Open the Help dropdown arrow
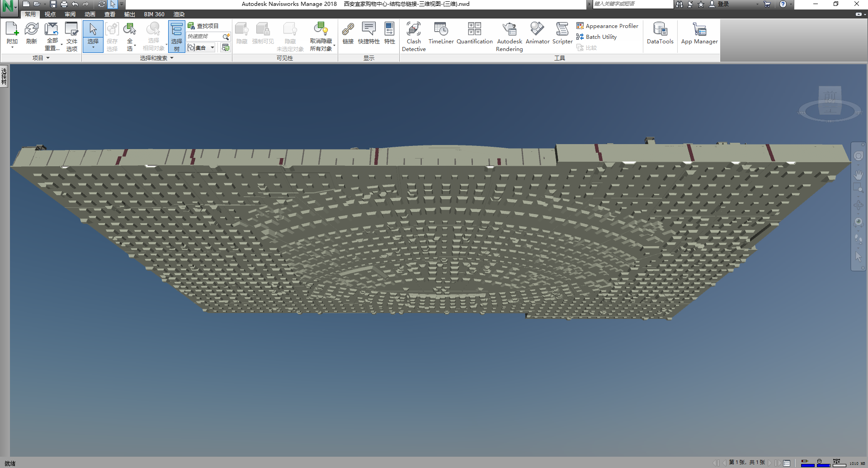 pyautogui.click(x=791, y=4)
